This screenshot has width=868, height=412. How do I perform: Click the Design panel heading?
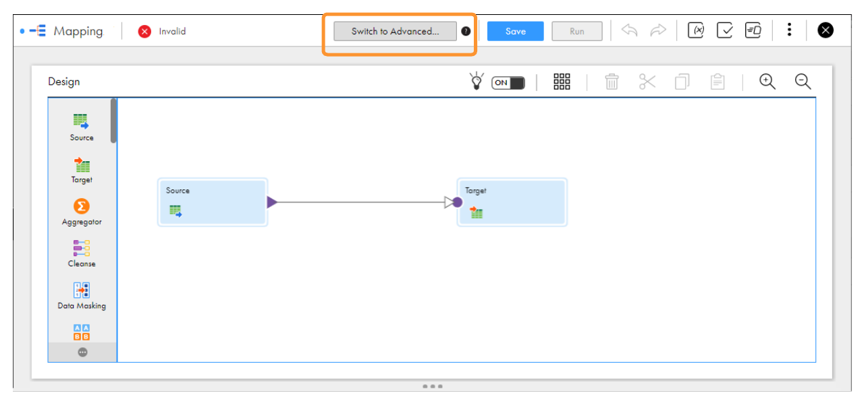point(64,82)
